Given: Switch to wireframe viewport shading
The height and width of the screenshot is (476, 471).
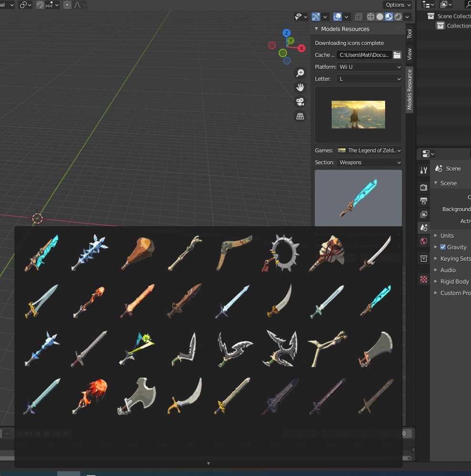Looking at the screenshot, I should tap(370, 17).
